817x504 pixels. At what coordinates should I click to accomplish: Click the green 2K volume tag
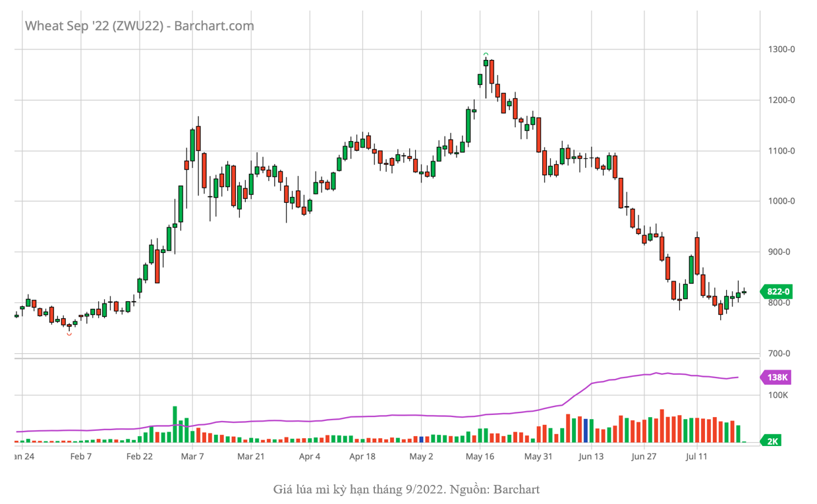pyautogui.click(x=772, y=441)
